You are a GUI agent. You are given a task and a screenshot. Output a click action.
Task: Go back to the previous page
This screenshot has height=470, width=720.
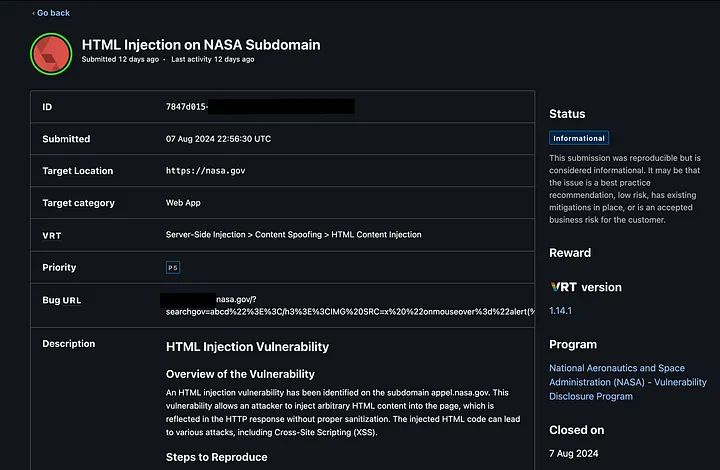51,13
